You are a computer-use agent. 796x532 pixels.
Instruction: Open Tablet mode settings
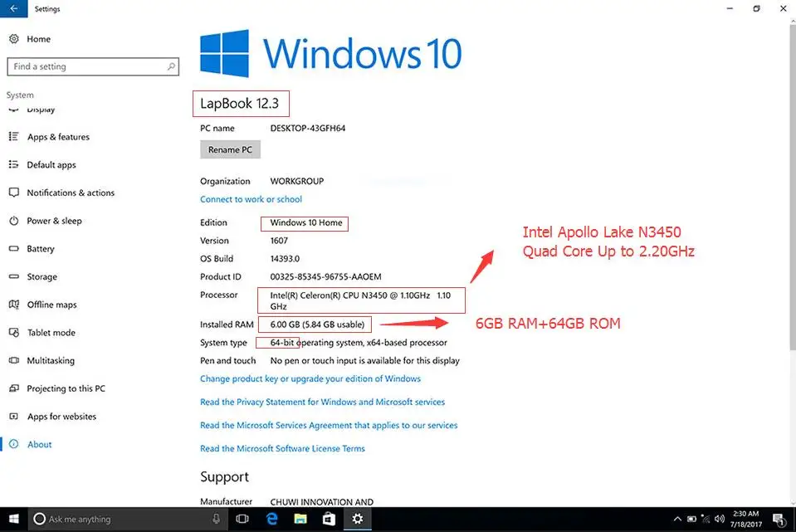click(51, 332)
